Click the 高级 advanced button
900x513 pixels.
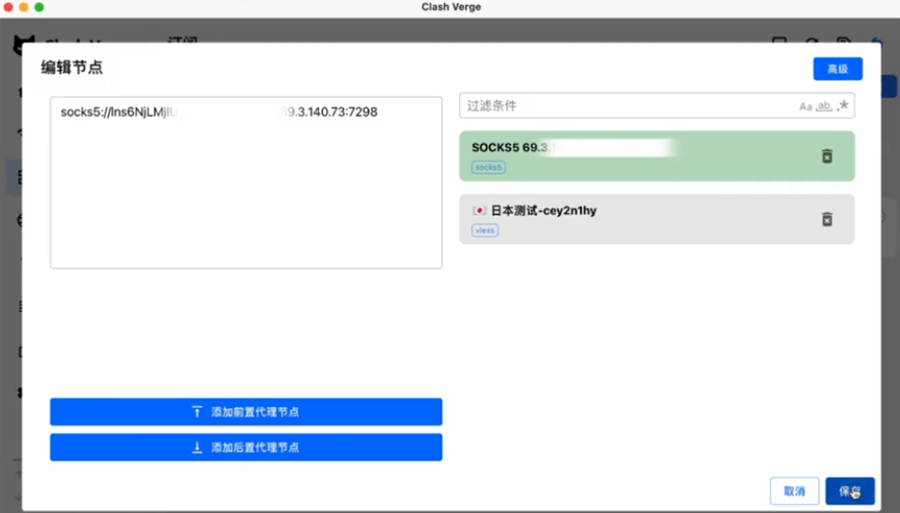(837, 69)
